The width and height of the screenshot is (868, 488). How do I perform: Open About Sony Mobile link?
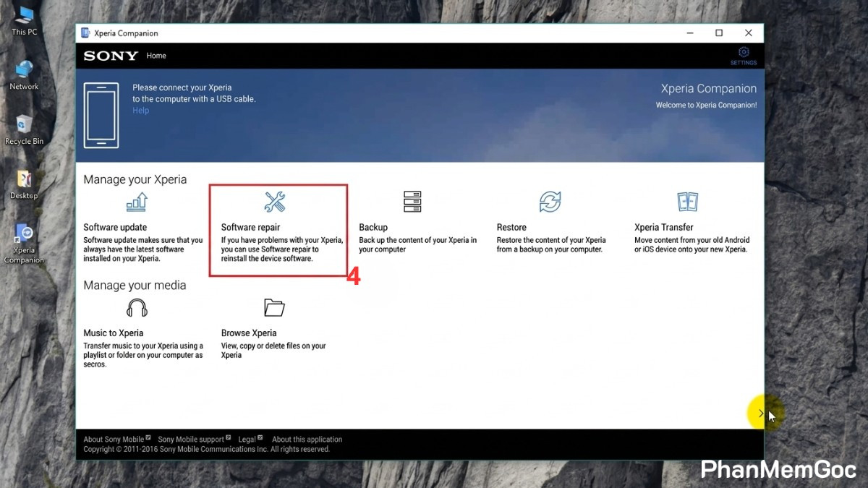[x=114, y=439]
